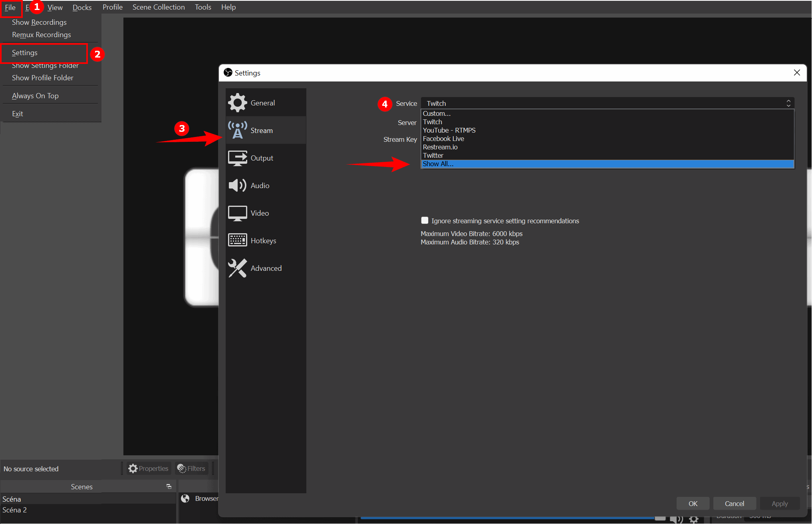Choose Twitch in the service list

(608, 122)
